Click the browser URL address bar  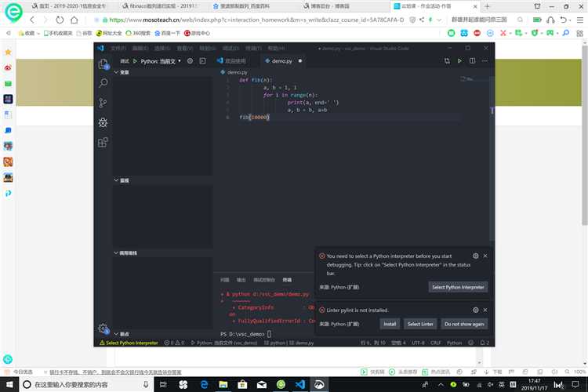[x=255, y=20]
